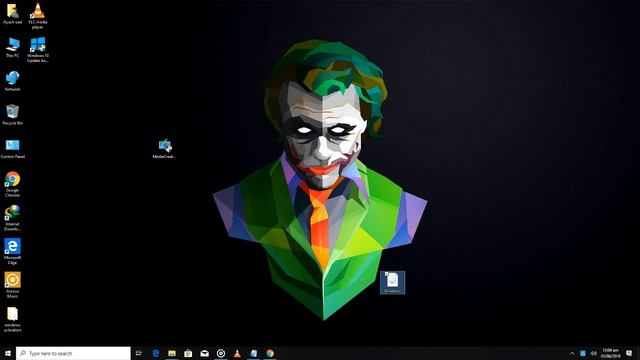Open the taskbar clock and date
Viewport: 640px width, 360px height.
611,353
